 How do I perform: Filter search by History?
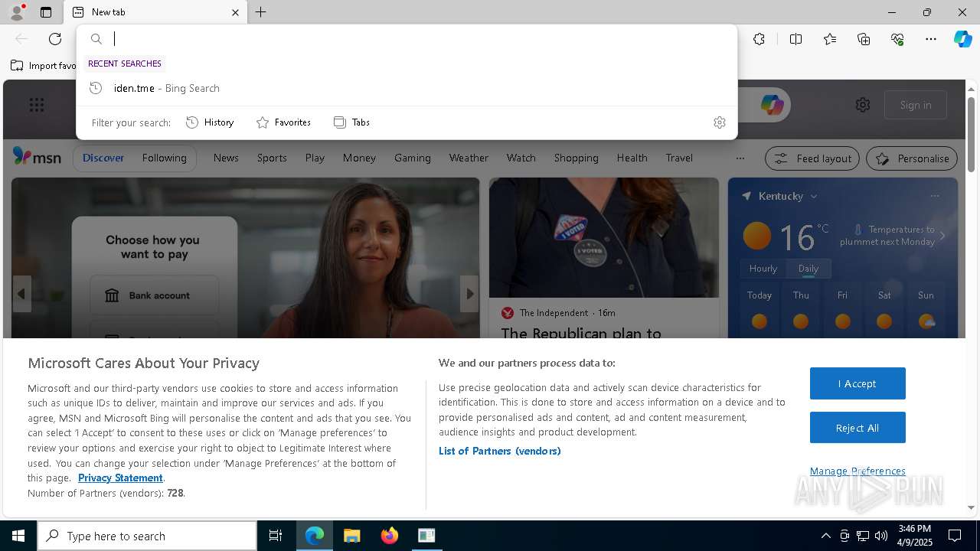coord(210,122)
